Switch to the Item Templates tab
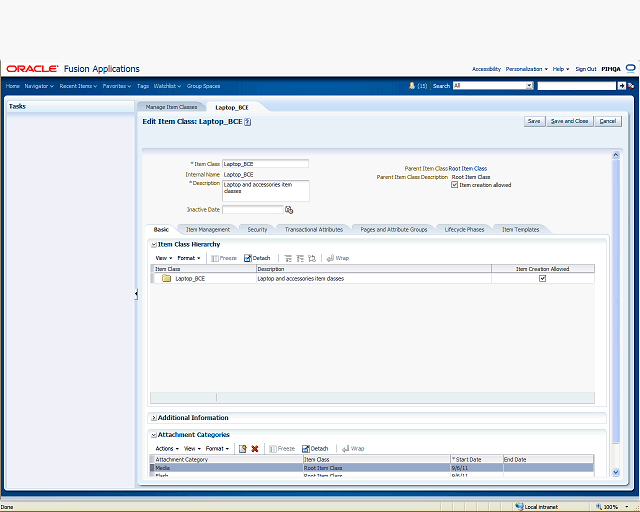The width and height of the screenshot is (640, 512). [520, 230]
